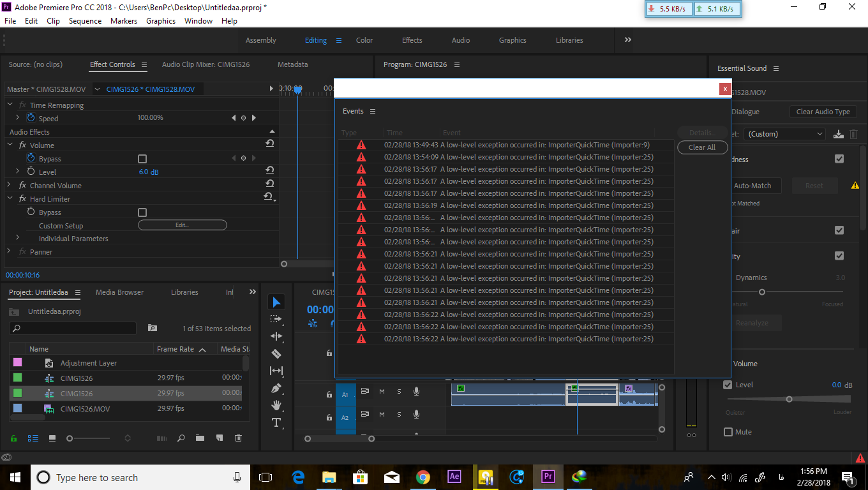This screenshot has width=868, height=490.
Task: Mute track A1 with the M button
Action: tap(382, 391)
